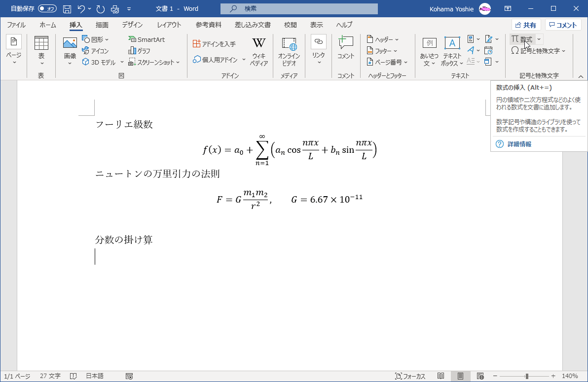Click the save icon in title bar
Screen dimensions: 588x382
[x=67, y=9]
